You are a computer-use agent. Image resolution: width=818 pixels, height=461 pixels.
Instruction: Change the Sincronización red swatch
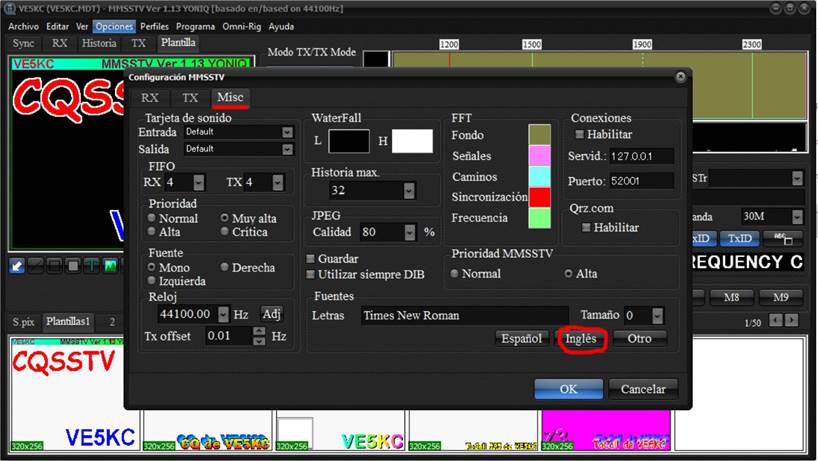(539, 197)
